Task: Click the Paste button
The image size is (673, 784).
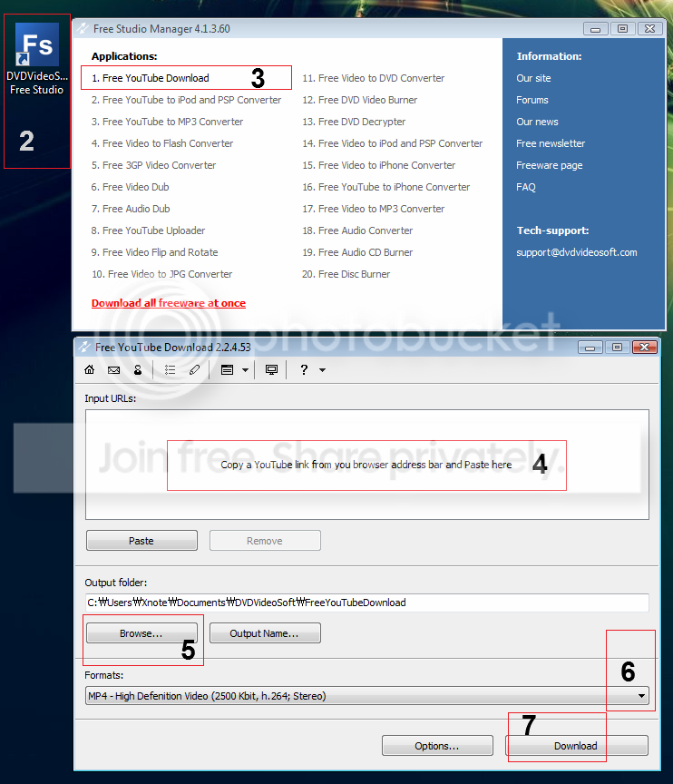Action: pos(141,541)
